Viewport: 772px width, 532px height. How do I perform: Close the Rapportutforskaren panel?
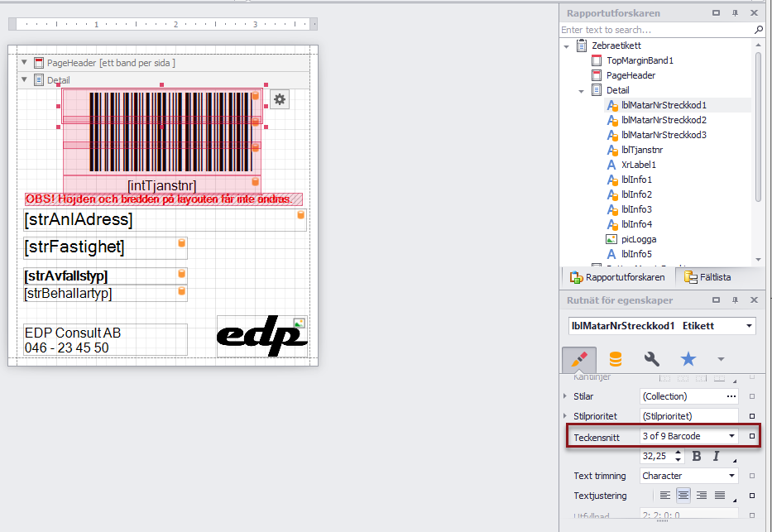pos(754,13)
